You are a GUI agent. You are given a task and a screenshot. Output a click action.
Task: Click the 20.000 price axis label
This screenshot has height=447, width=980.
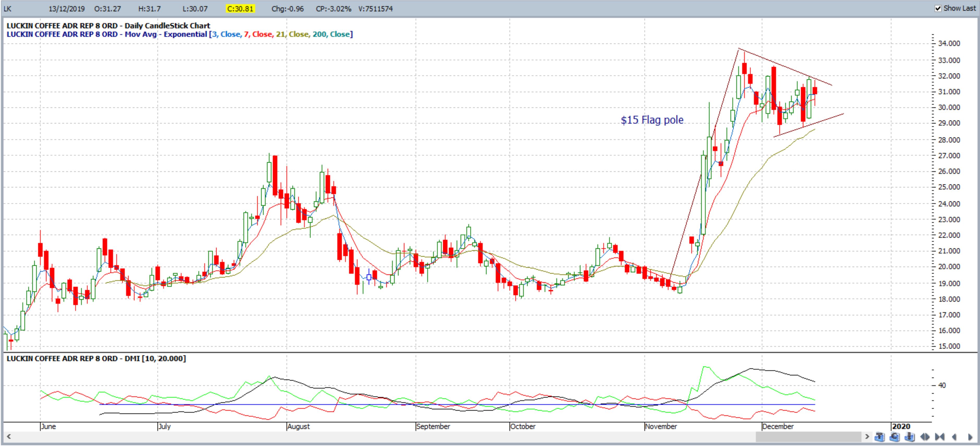[949, 266]
